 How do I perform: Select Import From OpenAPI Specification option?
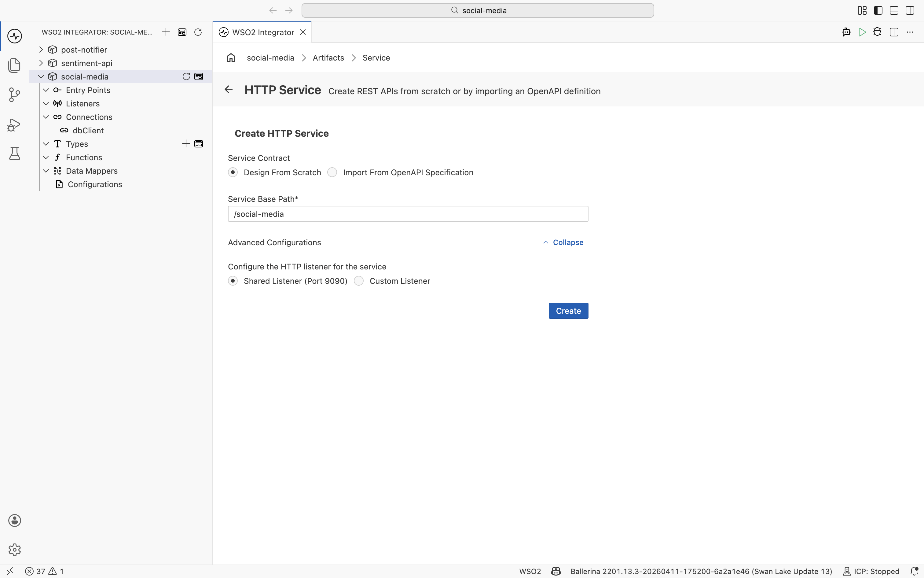point(332,172)
